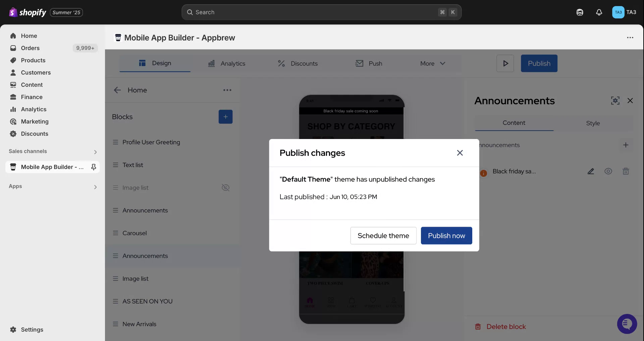The image size is (644, 341).
Task: Click the Search input field
Action: 315,12
